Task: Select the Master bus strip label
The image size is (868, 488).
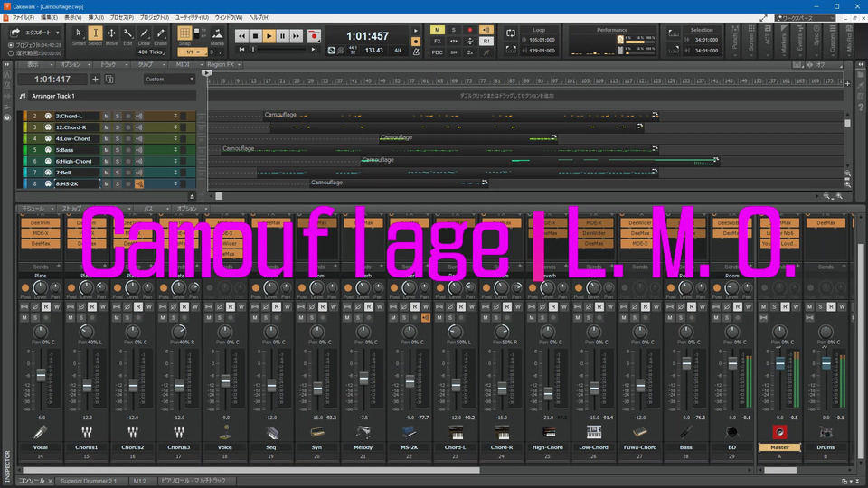Action: 779,447
